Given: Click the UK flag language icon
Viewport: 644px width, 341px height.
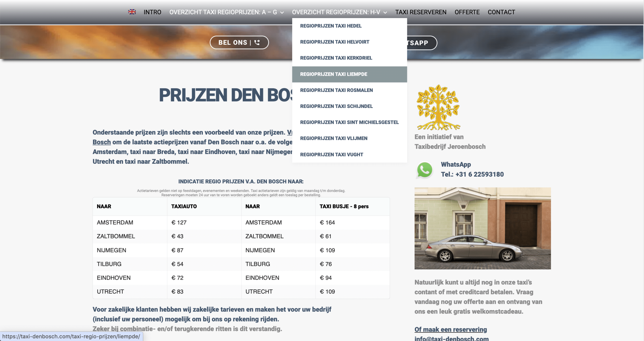Looking at the screenshot, I should coord(132,12).
